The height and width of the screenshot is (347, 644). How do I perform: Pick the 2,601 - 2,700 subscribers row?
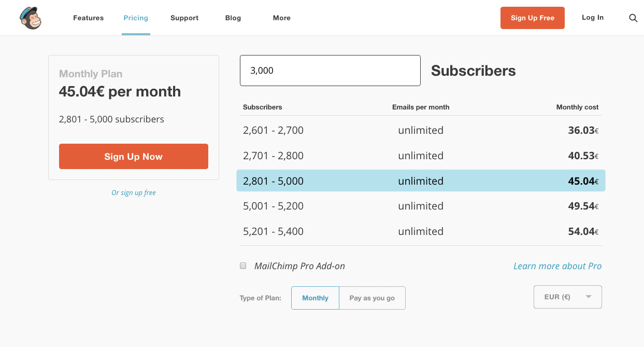point(421,130)
